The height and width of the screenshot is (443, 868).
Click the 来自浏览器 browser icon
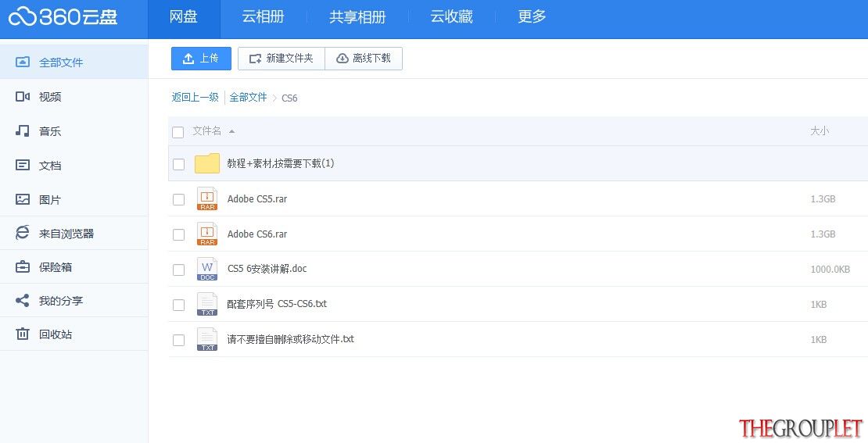pyautogui.click(x=22, y=233)
